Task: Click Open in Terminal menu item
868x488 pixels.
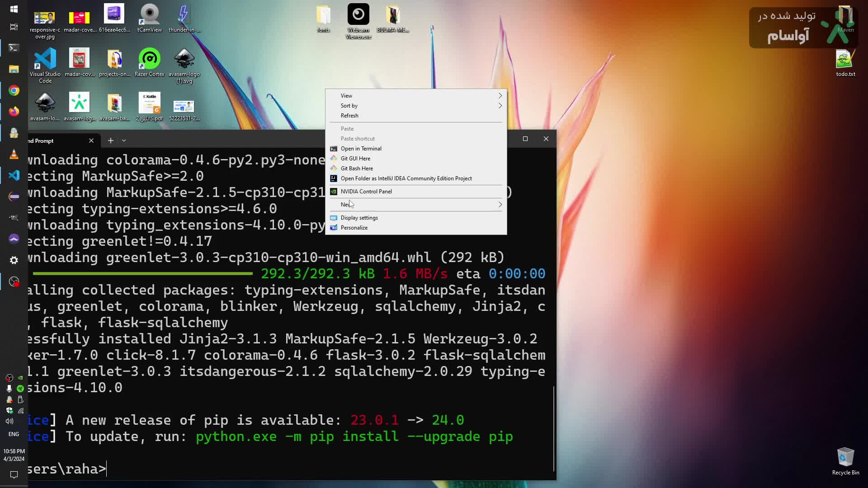Action: (x=361, y=149)
